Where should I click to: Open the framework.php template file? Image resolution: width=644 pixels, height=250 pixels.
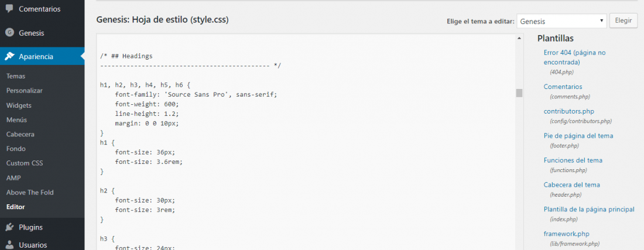[566, 234]
